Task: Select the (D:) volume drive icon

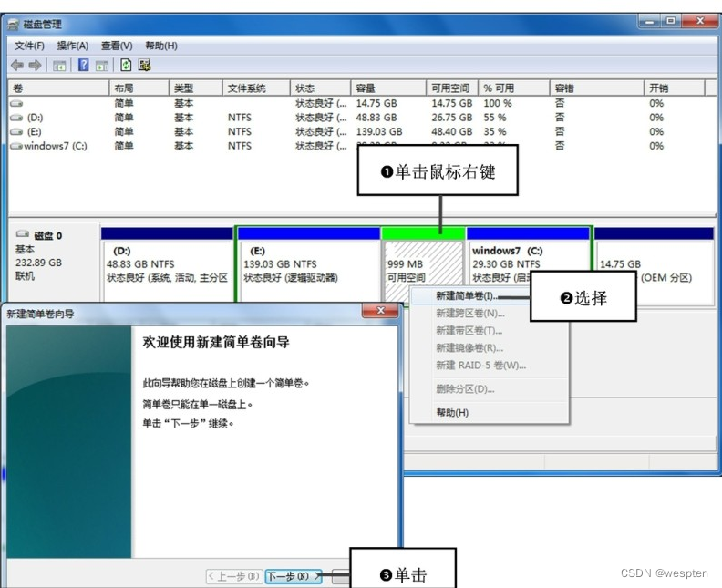Action: (x=16, y=118)
